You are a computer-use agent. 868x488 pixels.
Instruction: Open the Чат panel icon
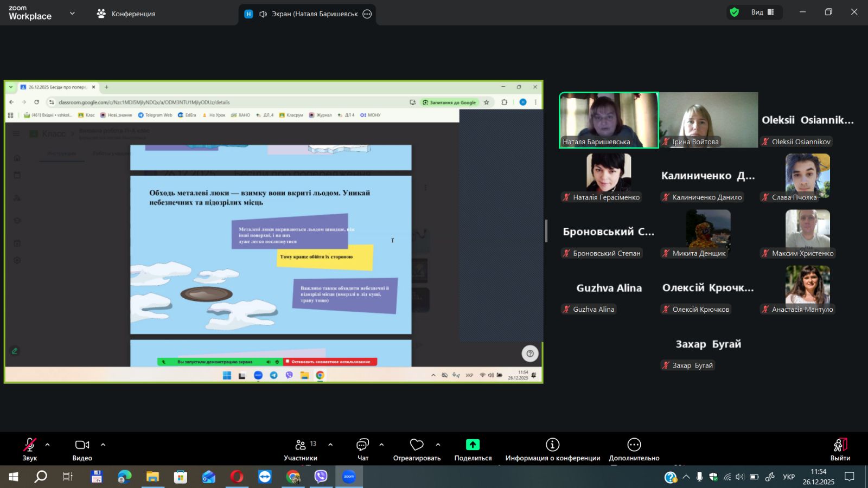pyautogui.click(x=362, y=445)
